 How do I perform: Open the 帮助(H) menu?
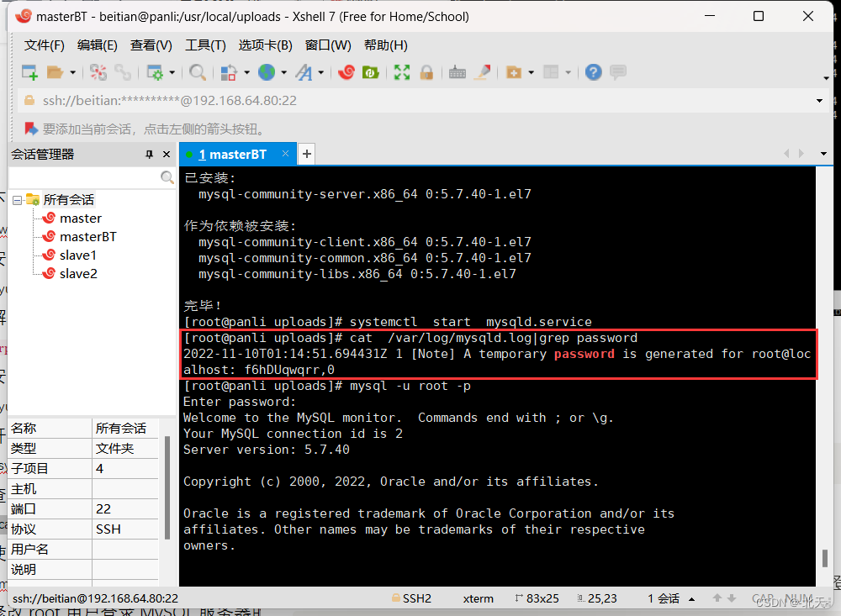(386, 45)
